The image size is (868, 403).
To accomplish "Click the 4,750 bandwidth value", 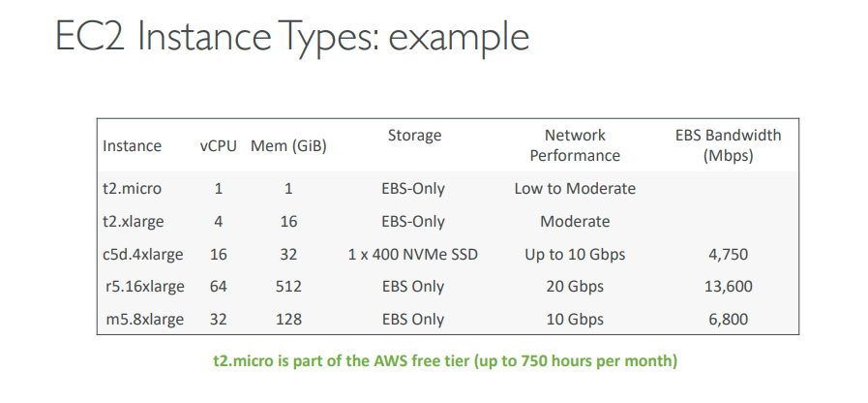I will pyautogui.click(x=728, y=255).
